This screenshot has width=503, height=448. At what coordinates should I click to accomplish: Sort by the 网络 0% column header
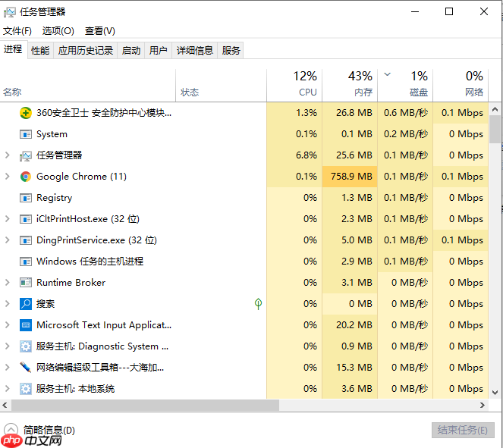pyautogui.click(x=461, y=86)
